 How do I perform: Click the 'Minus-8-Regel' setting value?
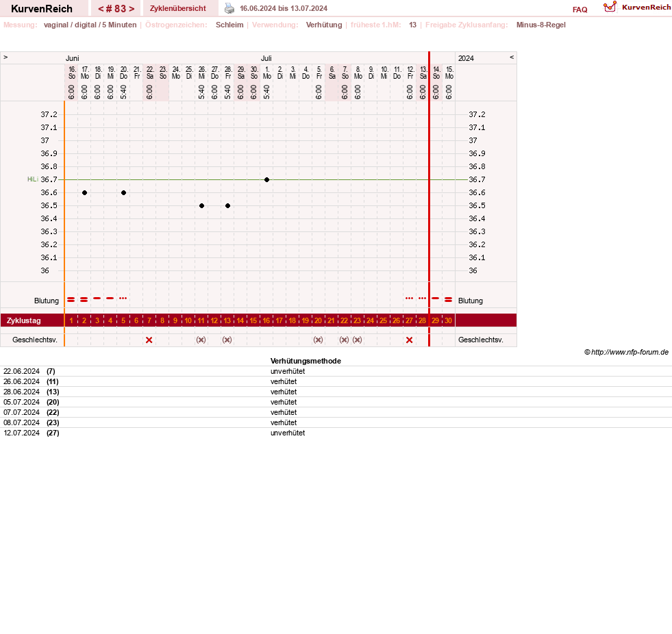click(541, 25)
